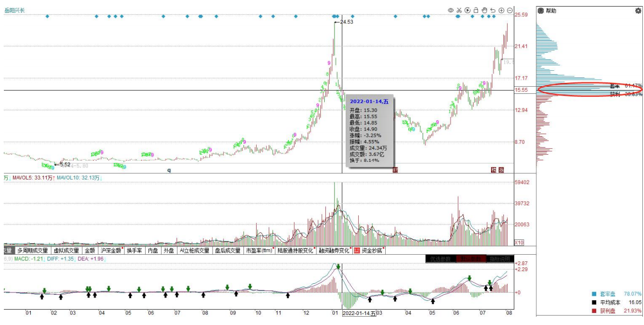Toggle the eye visibility icon above chart
The image size is (644, 325).
point(451,10)
